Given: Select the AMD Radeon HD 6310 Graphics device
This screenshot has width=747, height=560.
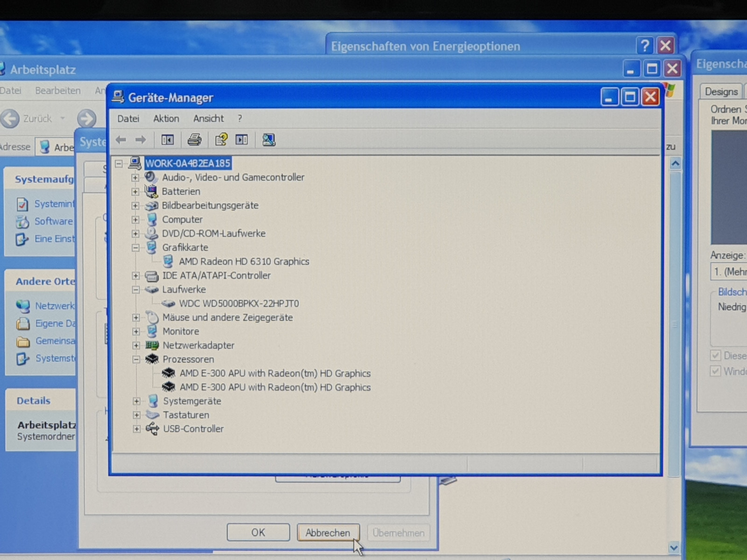Looking at the screenshot, I should coord(244,261).
